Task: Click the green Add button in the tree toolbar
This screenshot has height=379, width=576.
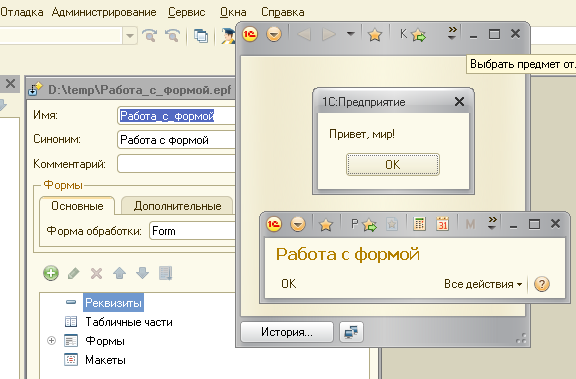Action: tap(51, 273)
